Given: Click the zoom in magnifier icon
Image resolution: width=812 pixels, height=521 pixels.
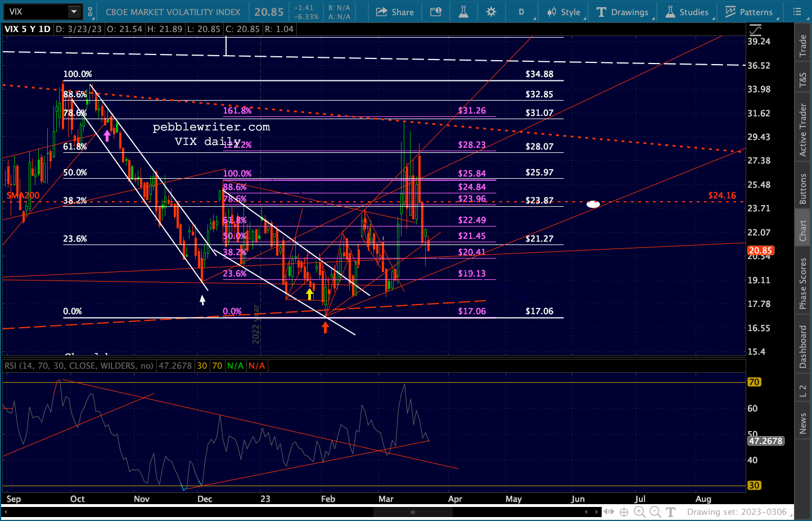Looking at the screenshot, I should 639,512.
